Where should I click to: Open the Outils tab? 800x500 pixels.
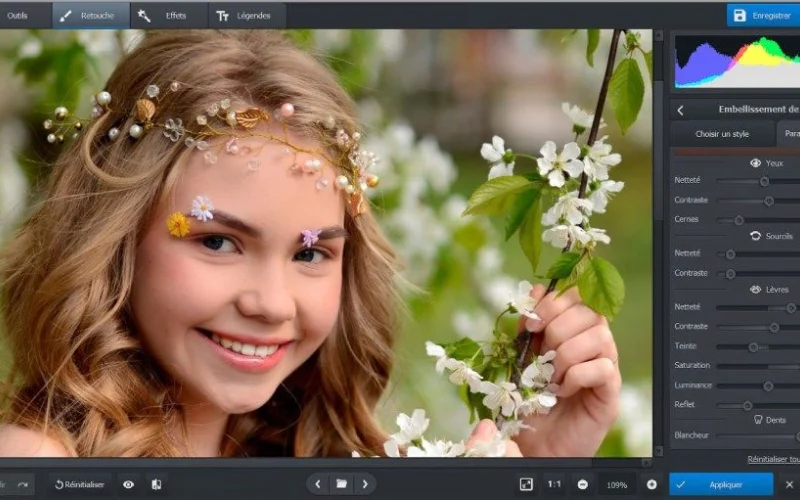point(24,16)
